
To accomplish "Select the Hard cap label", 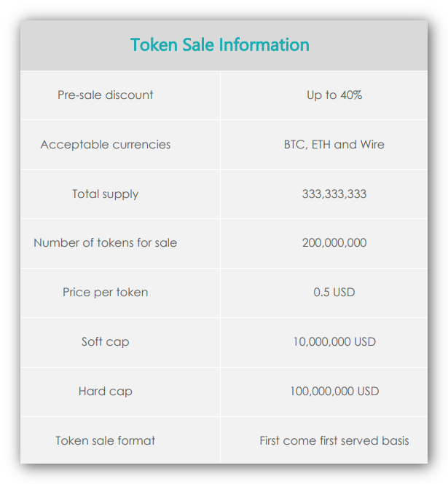I will click(x=105, y=392).
